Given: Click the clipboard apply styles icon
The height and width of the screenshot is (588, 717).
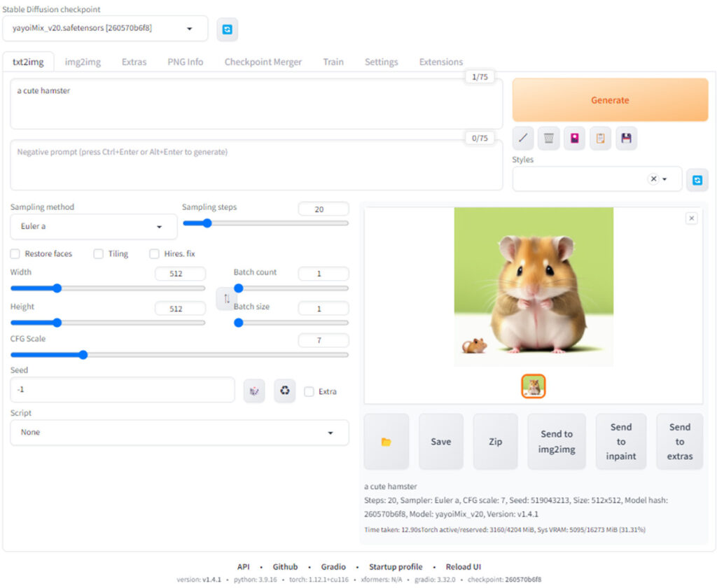Looking at the screenshot, I should pyautogui.click(x=600, y=139).
